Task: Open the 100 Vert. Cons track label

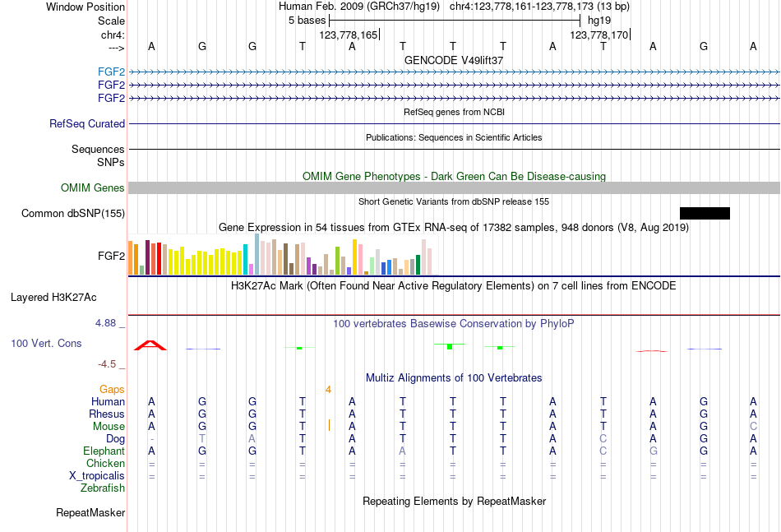Action: pos(46,343)
